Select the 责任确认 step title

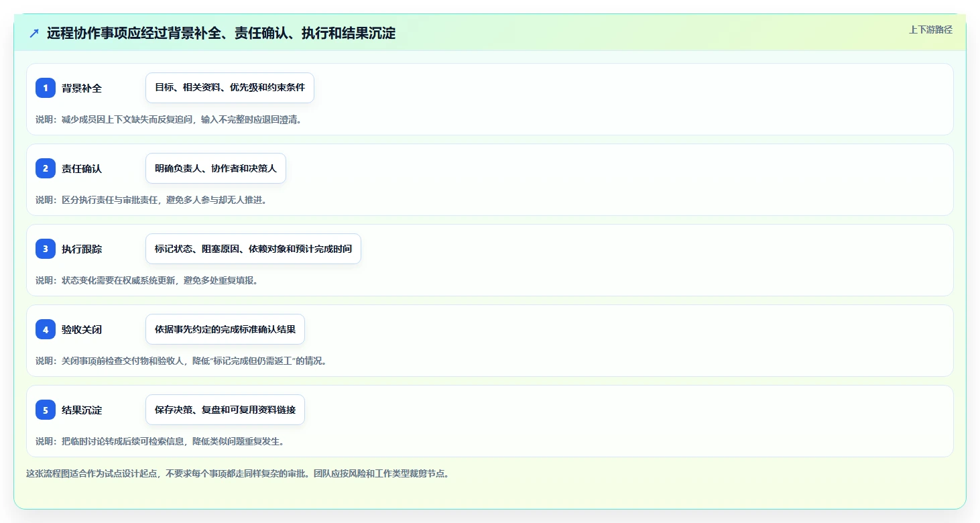pos(82,168)
